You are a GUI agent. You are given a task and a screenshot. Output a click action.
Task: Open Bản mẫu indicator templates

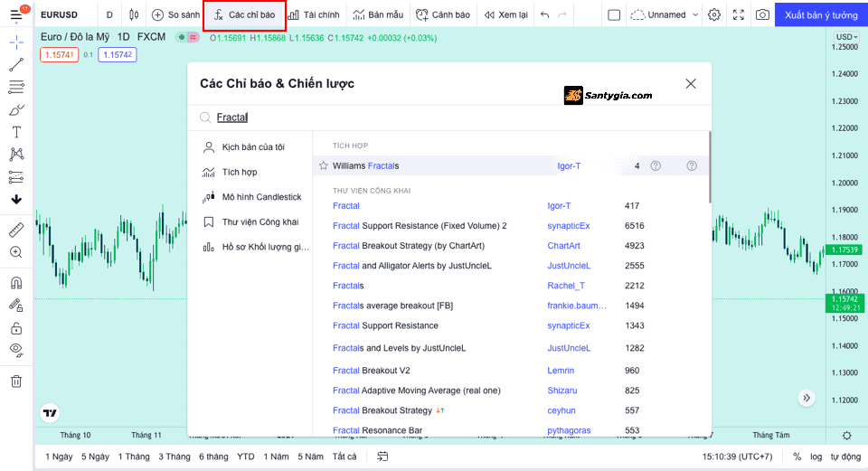[x=378, y=15]
